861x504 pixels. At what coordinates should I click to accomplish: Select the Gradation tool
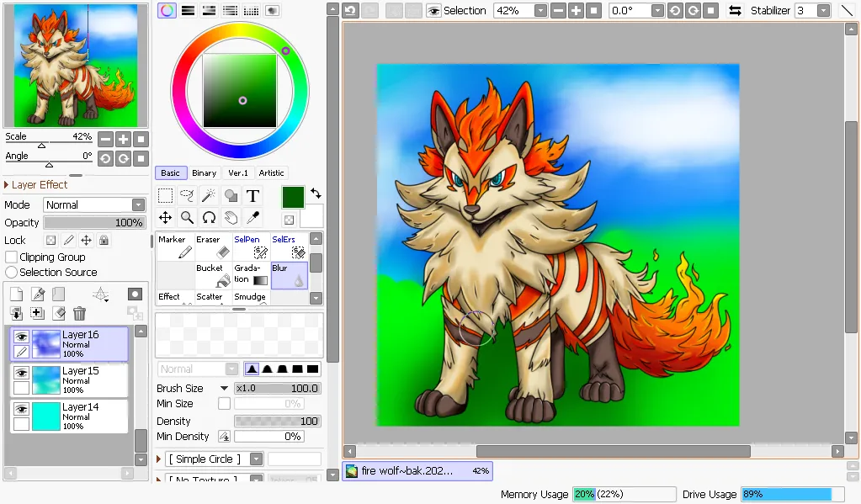(251, 275)
